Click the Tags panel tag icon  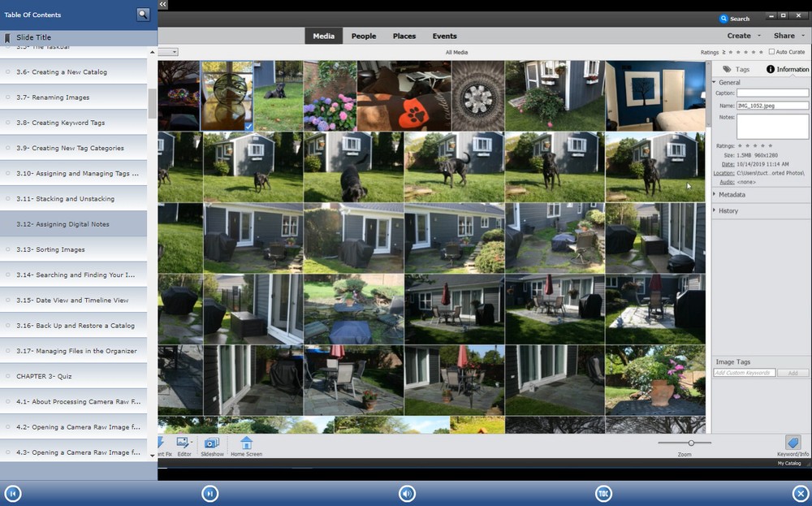pos(728,69)
